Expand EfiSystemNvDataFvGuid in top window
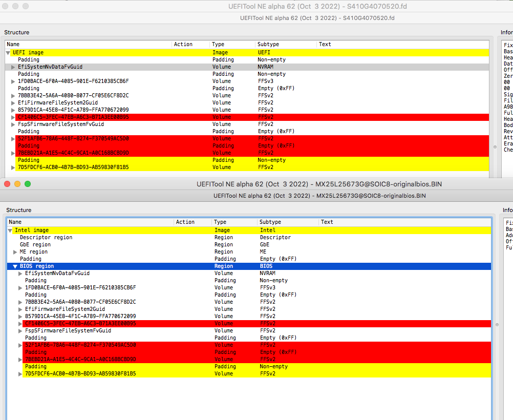 [13, 67]
